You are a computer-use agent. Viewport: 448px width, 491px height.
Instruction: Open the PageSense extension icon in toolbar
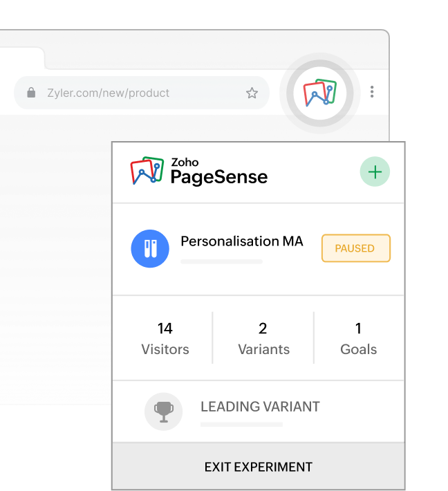(319, 93)
